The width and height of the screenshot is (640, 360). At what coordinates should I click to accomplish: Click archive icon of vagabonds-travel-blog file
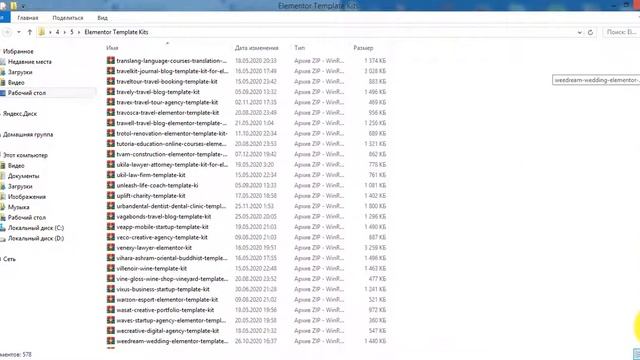tap(111, 217)
